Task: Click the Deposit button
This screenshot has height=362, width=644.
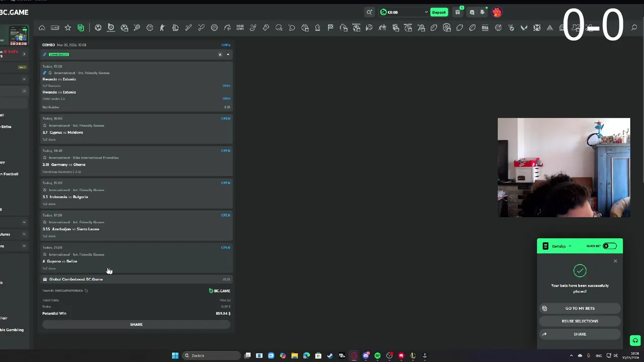Action: point(439,12)
